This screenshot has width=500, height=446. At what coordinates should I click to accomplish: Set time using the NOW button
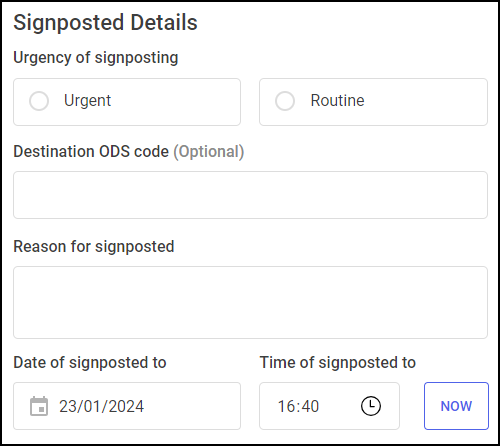tap(456, 406)
